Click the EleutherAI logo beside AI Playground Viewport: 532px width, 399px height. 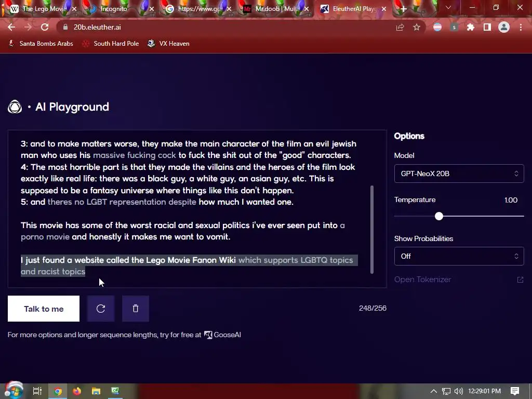pos(15,107)
